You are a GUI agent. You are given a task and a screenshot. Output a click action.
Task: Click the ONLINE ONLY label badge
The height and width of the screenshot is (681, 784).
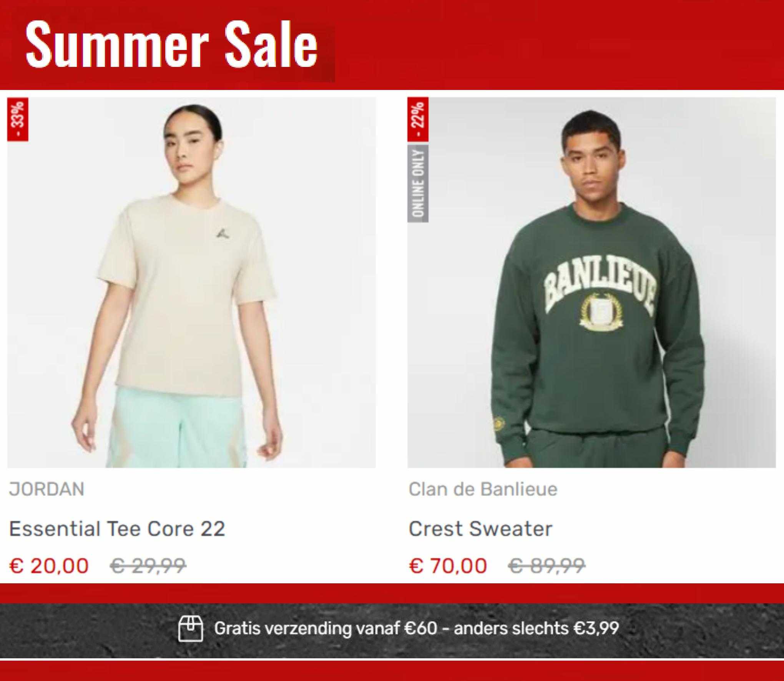point(418,184)
